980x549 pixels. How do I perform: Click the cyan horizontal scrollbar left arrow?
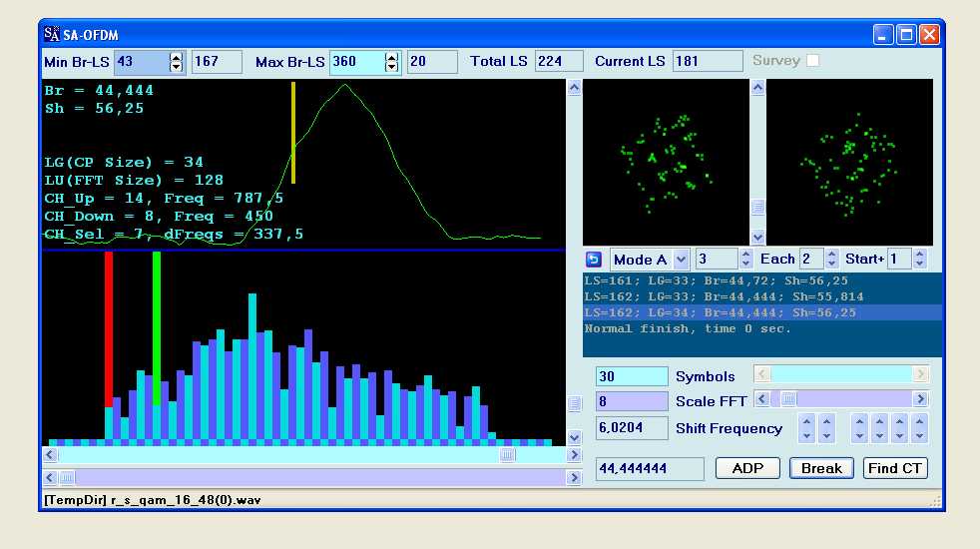pos(50,455)
